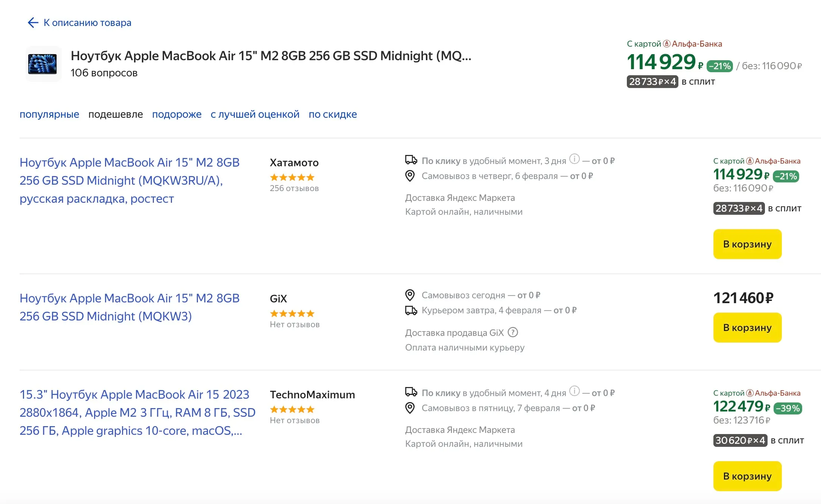
Task: Click info icon beside TechnoMaximum delivery 4 дня
Action: pos(574,391)
